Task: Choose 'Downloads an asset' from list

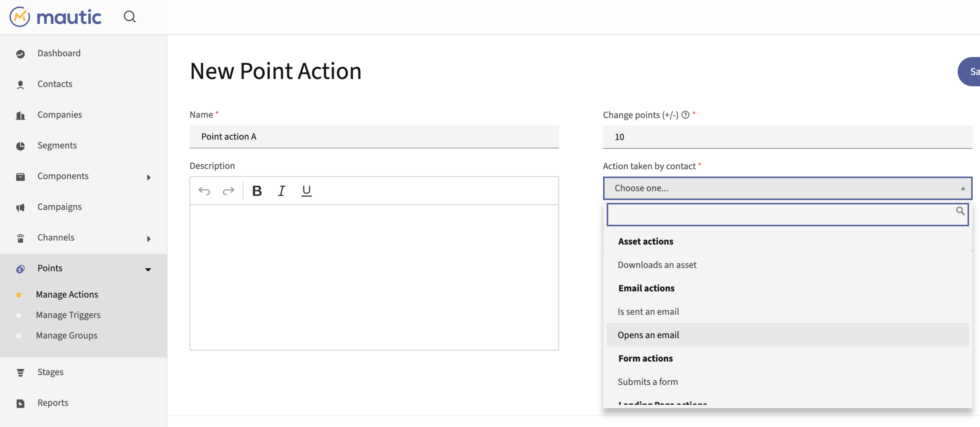Action: (x=657, y=265)
